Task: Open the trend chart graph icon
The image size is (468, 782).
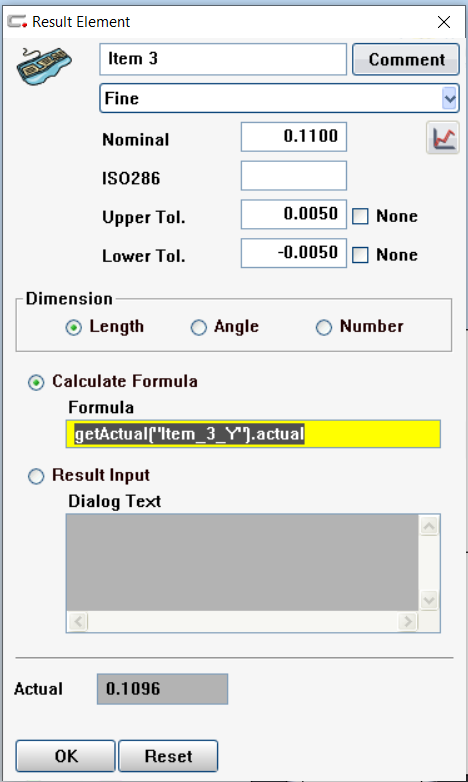Action: point(443,138)
